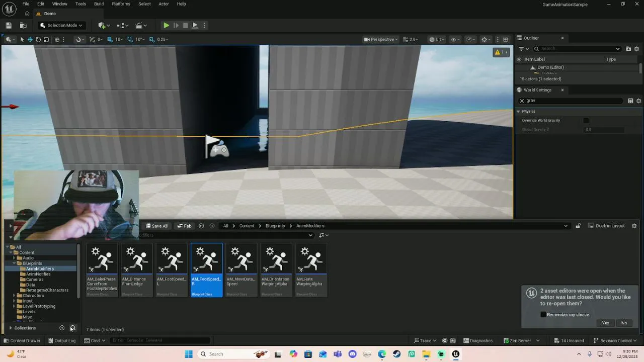This screenshot has height=362, width=644.
Task: Select AM_MoveData_Speed asset thumbnail
Action: (x=242, y=270)
